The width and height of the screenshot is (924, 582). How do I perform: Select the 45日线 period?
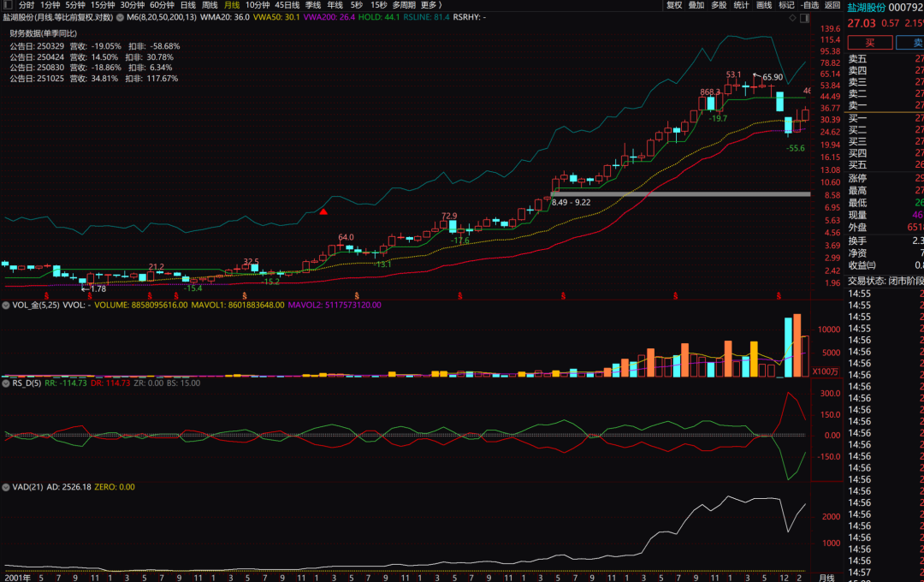click(x=287, y=5)
